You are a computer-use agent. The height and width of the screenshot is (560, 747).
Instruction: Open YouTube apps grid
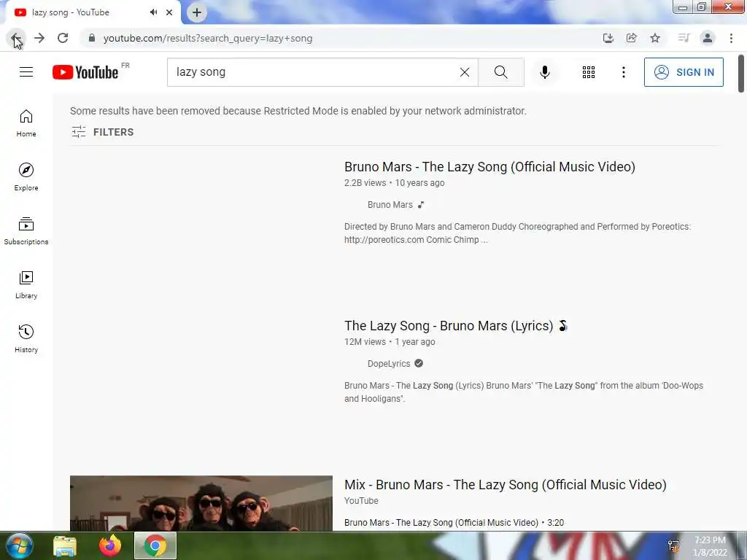[x=589, y=72]
